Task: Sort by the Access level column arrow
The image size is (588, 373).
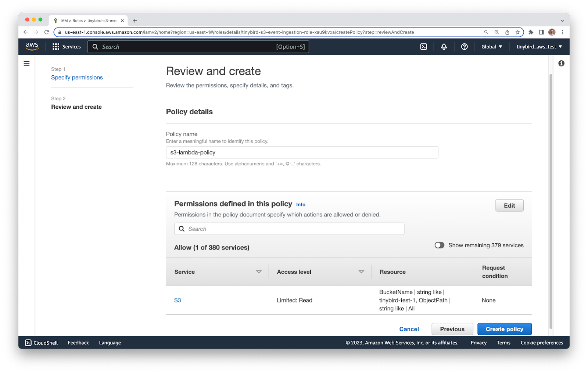Action: click(x=361, y=272)
